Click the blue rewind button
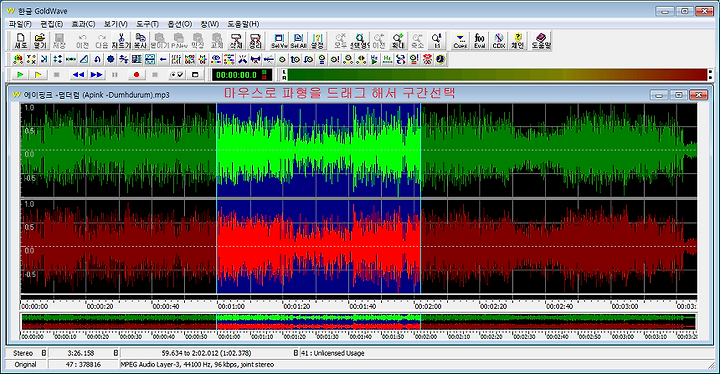Screen dimensions: 720x374 click(x=79, y=74)
